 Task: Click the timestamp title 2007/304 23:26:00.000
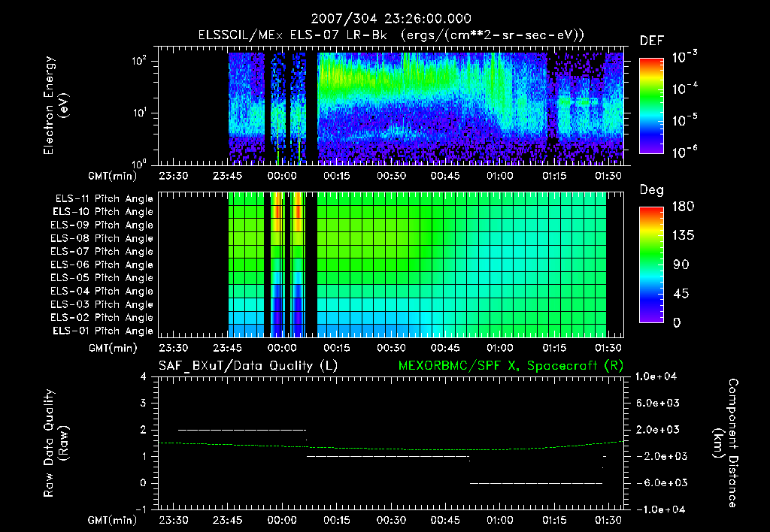[x=391, y=19]
